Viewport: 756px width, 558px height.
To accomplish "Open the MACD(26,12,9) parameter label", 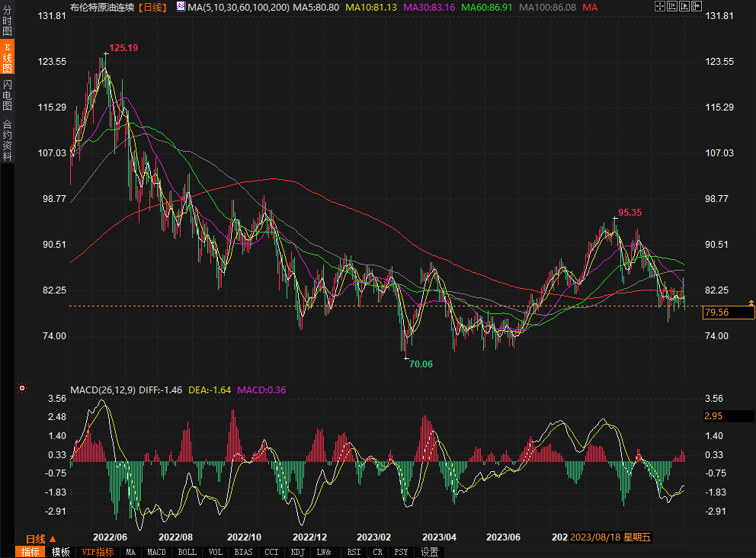I will click(103, 390).
